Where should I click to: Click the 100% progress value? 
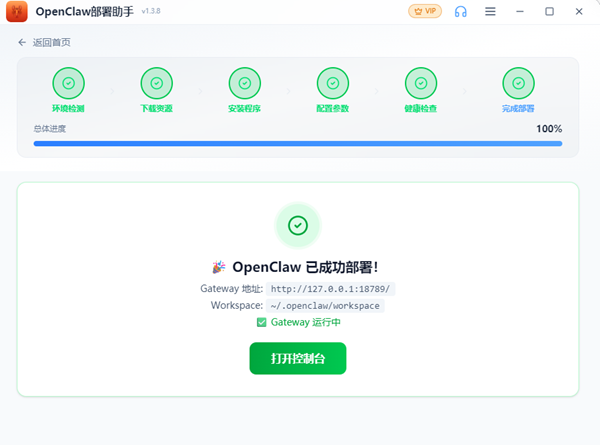click(x=549, y=129)
